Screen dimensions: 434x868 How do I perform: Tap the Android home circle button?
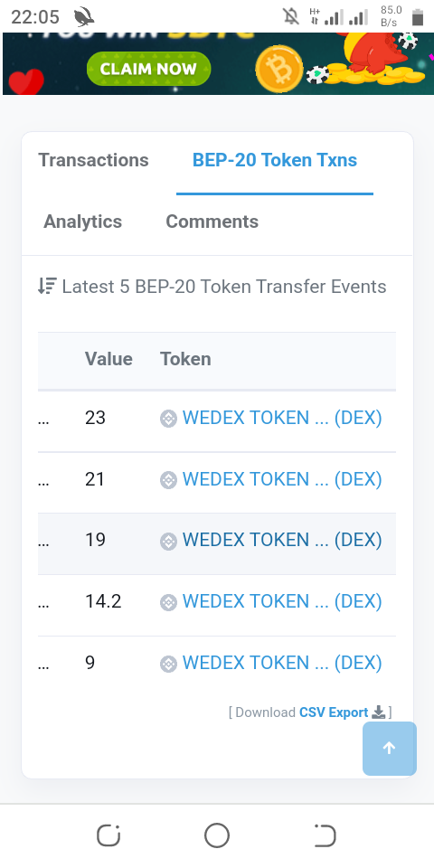click(x=216, y=835)
